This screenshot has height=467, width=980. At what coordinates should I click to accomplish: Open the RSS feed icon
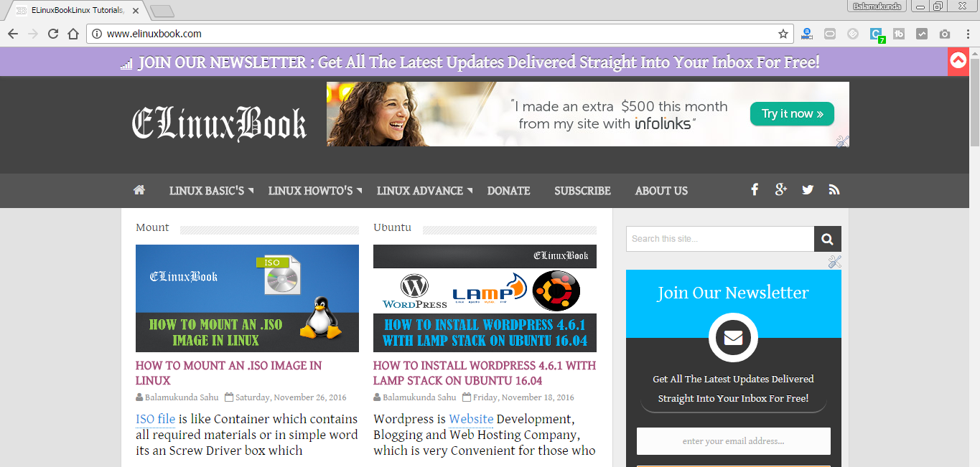[834, 190]
